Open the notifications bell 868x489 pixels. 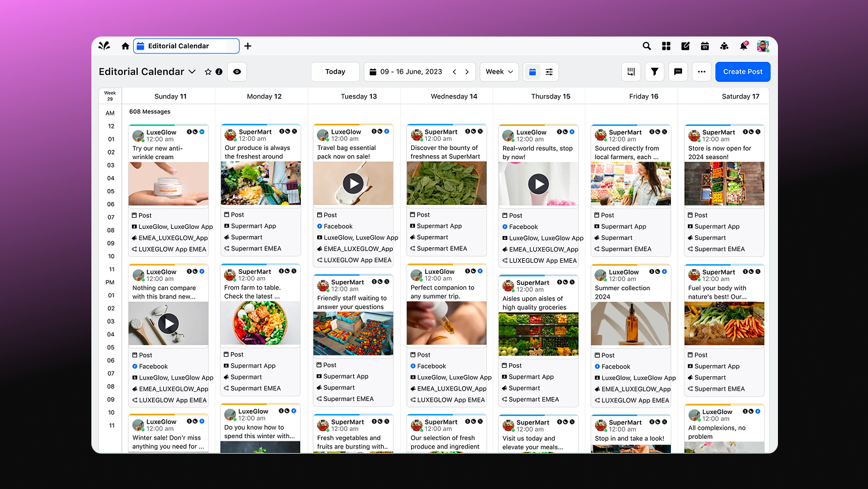[x=743, y=46]
